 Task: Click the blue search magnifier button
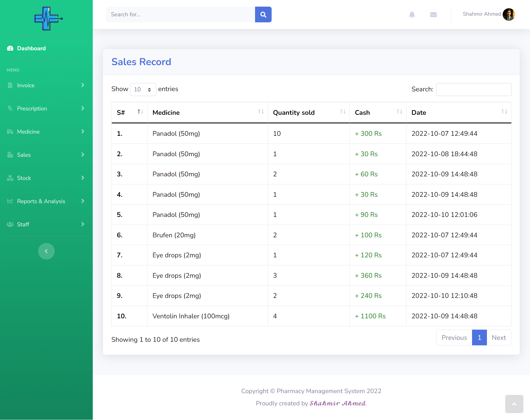pyautogui.click(x=263, y=14)
